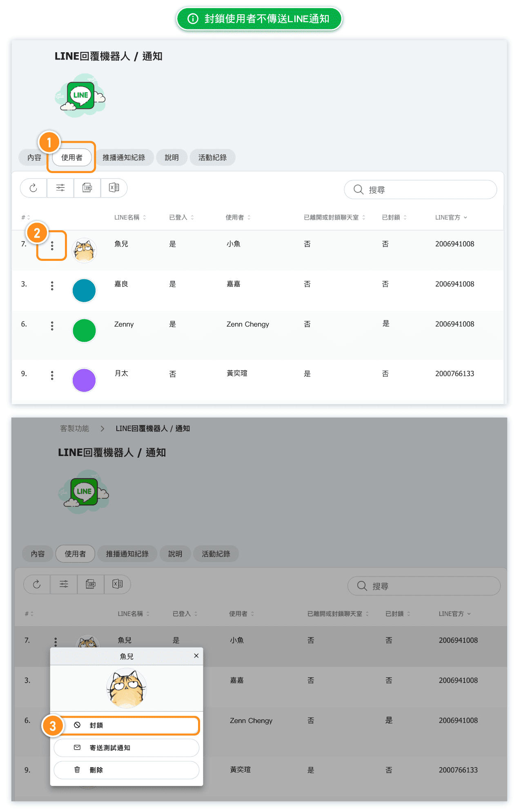Screen dimensions: 519x812
Task: Click the 客製功能 breadcrumb link
Action: point(75,428)
